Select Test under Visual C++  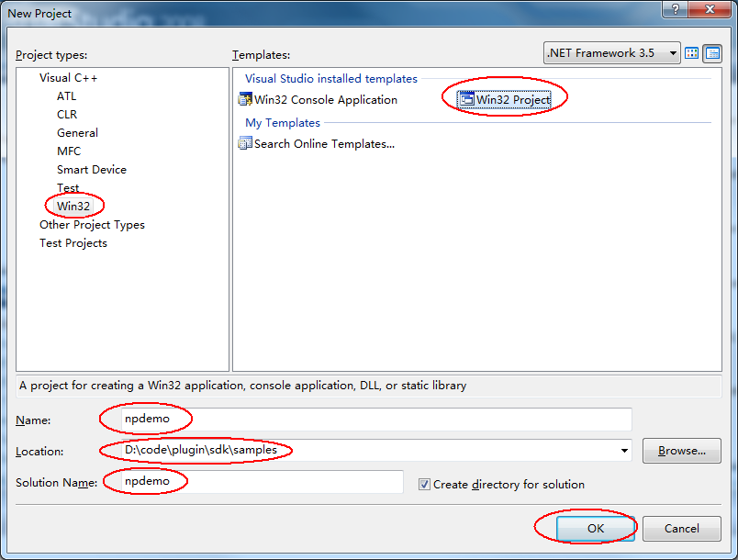coord(68,188)
